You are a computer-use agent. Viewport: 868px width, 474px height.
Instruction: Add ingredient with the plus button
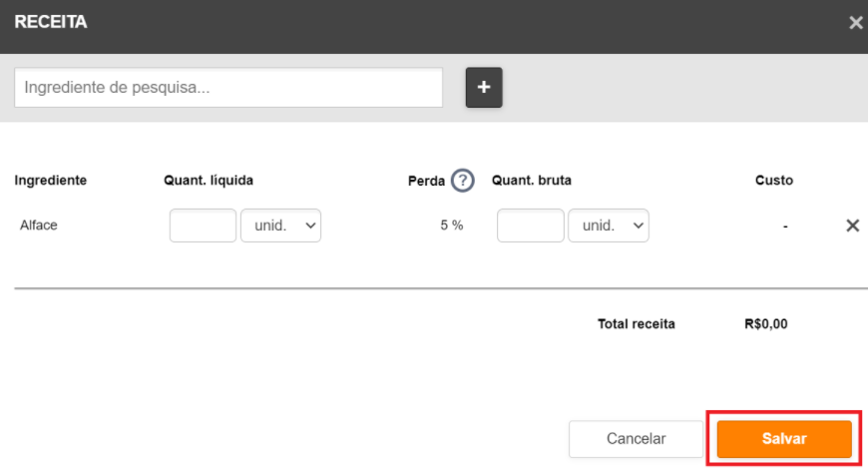[484, 88]
